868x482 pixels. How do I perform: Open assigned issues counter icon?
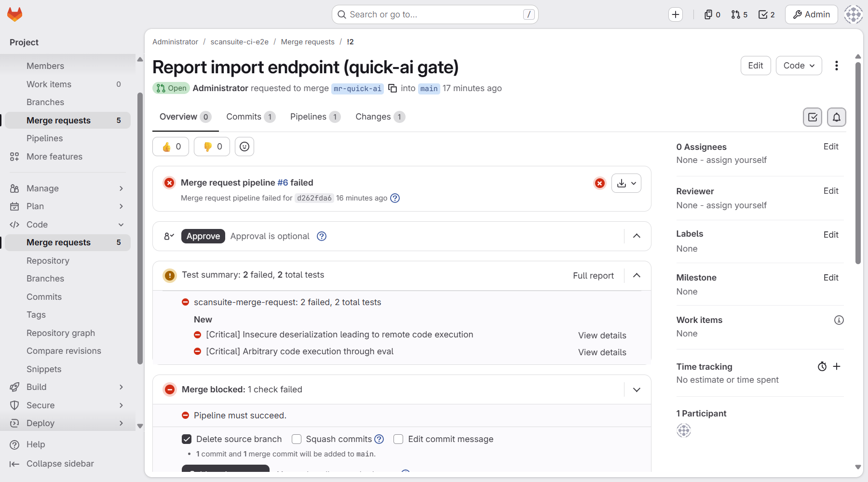[712, 14]
